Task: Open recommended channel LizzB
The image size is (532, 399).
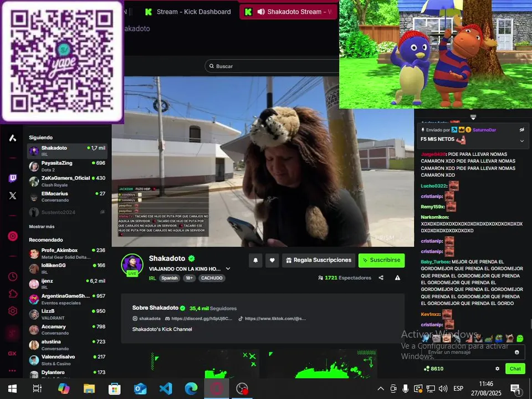Action: pyautogui.click(x=67, y=314)
